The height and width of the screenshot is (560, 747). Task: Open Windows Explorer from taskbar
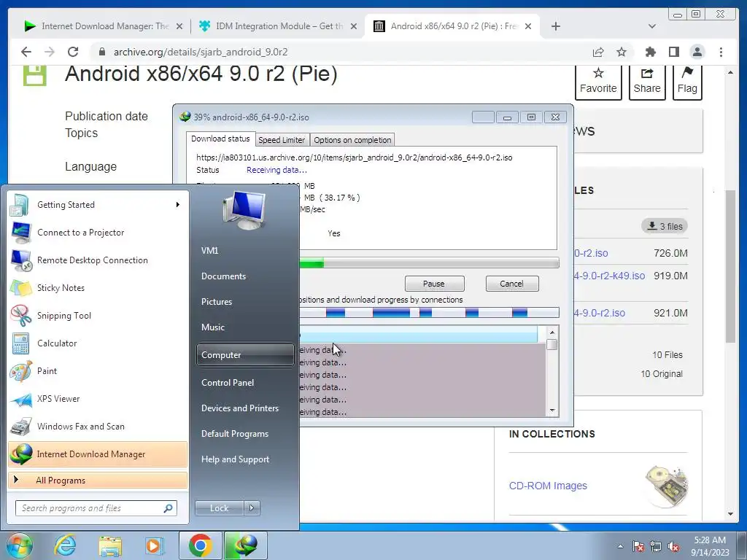110,545
